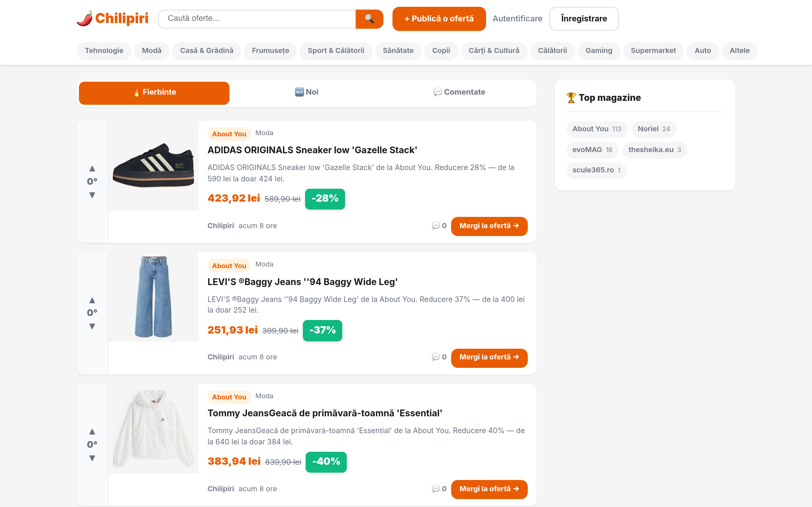Click into the Caută oferte search field
812x507 pixels.
[x=257, y=19]
